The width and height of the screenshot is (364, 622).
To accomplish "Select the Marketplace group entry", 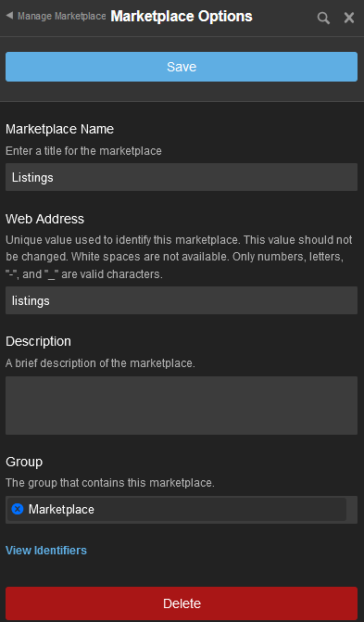I will 177,509.
